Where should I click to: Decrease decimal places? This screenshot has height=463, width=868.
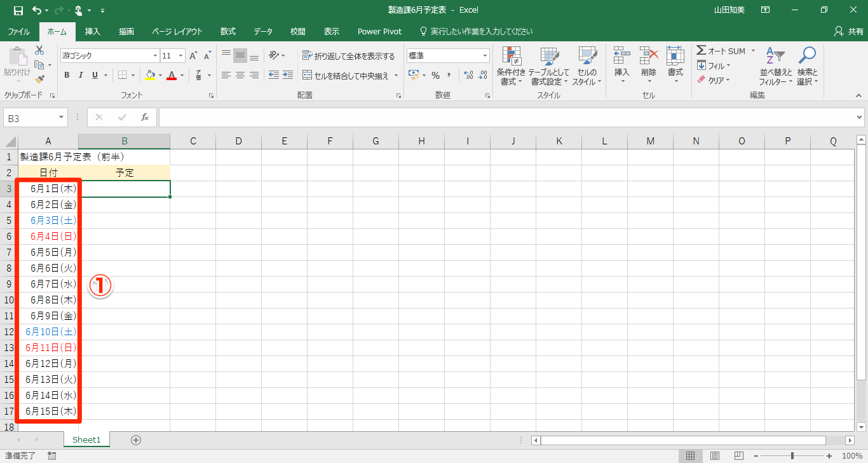484,75
